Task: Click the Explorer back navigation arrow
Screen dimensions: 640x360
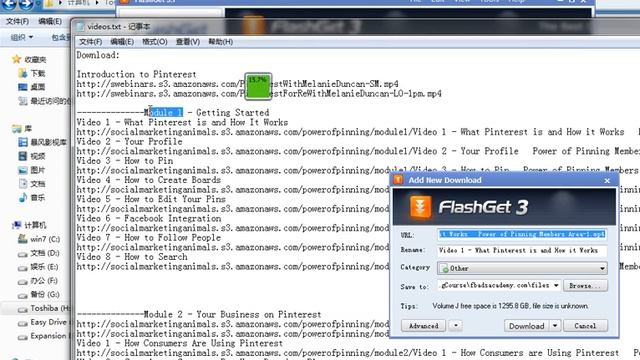Action: [x=9, y=4]
